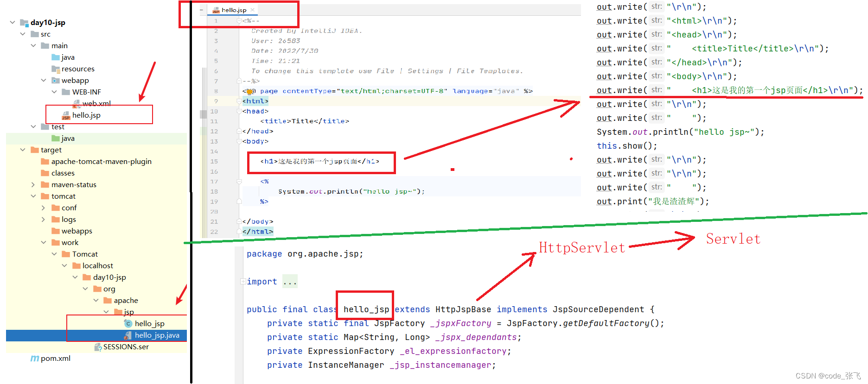The image size is (868, 384).
Task: Click the <title>Title</title> line in hello.jsp
Action: point(305,121)
